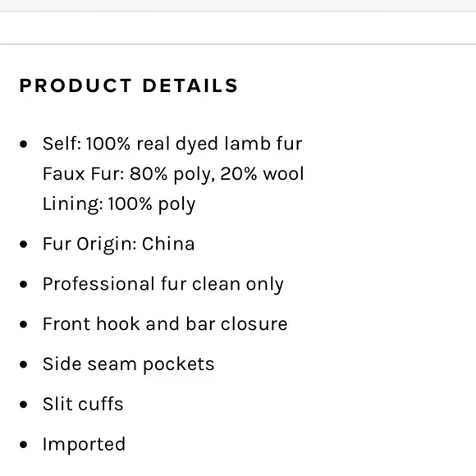Click the 'Lining: 100% poly' text
This screenshot has height=476, width=476.
coord(119,204)
